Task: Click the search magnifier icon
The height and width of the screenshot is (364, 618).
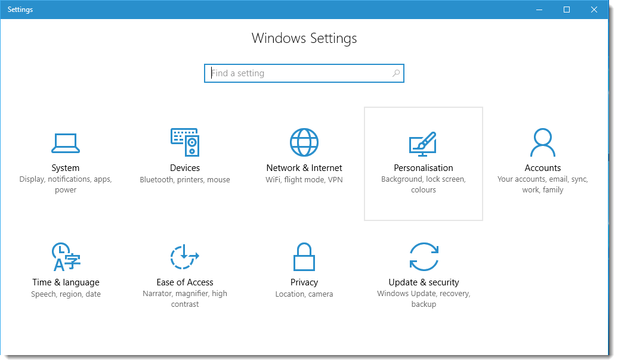Action: click(395, 73)
